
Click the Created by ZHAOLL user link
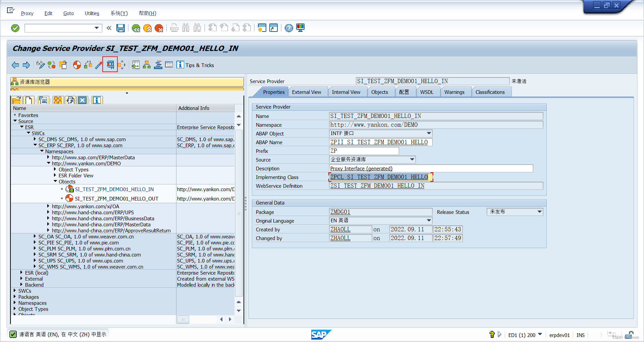tap(340, 229)
